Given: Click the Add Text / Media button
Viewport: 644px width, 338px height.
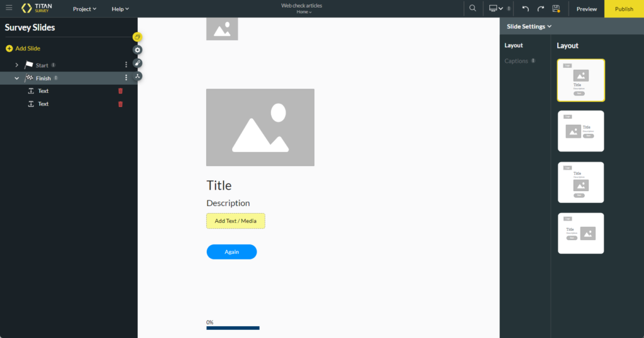Looking at the screenshot, I should pos(236,221).
